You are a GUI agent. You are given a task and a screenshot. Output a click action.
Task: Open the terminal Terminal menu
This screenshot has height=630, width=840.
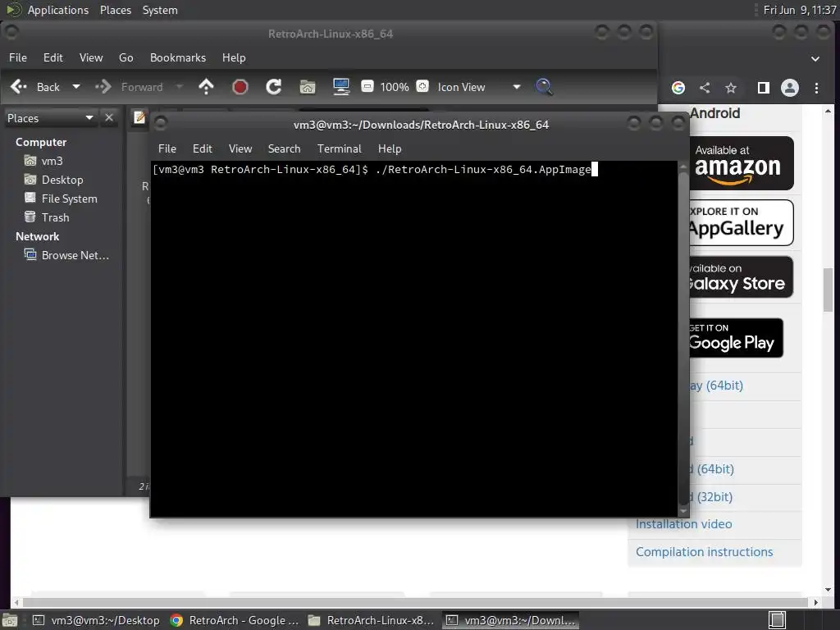[x=339, y=148]
